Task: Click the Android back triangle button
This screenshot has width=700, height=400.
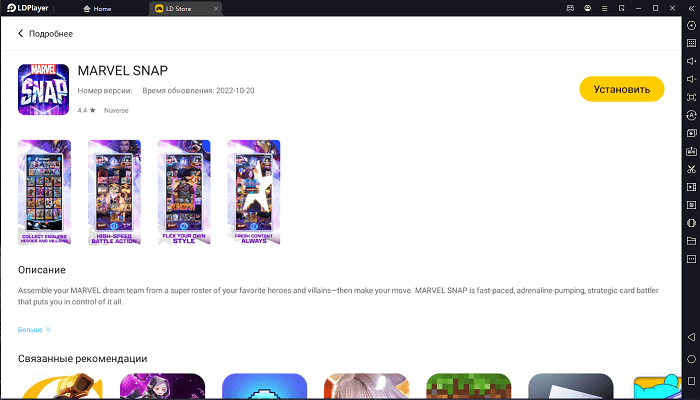Action: 691,337
